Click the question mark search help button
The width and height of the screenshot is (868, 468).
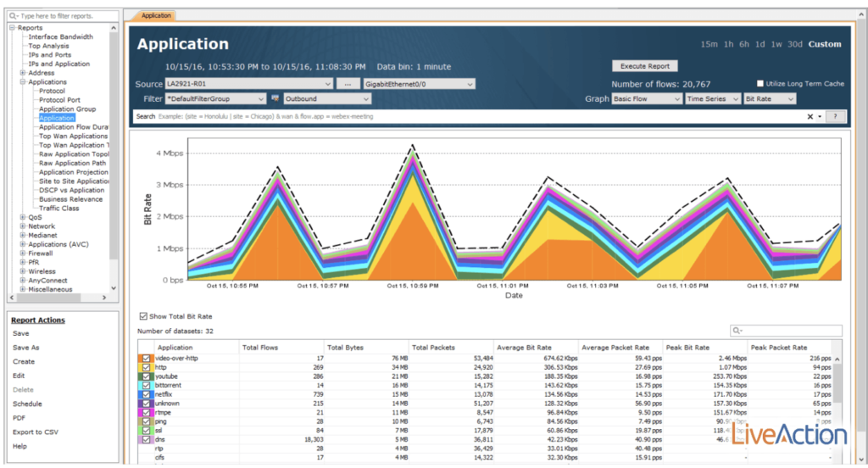pos(834,116)
